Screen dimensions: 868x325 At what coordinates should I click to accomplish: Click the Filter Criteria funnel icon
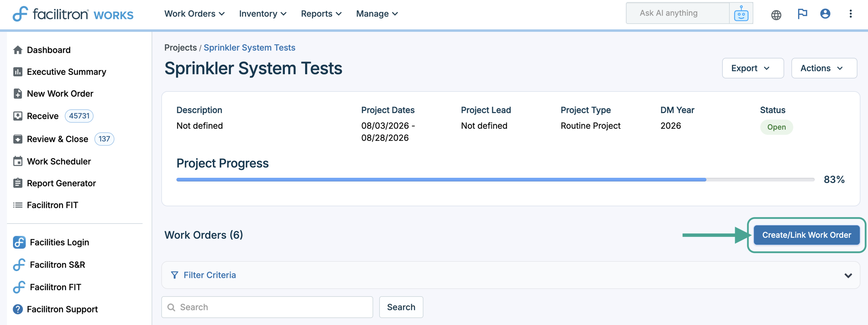[174, 275]
